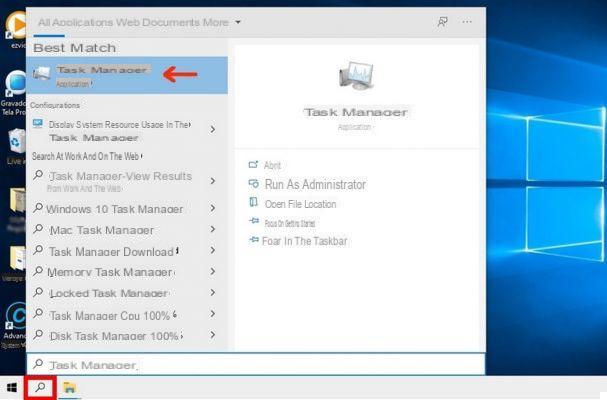Choose Run As Administrator
Viewport: 607px width, 400px height.
(315, 184)
